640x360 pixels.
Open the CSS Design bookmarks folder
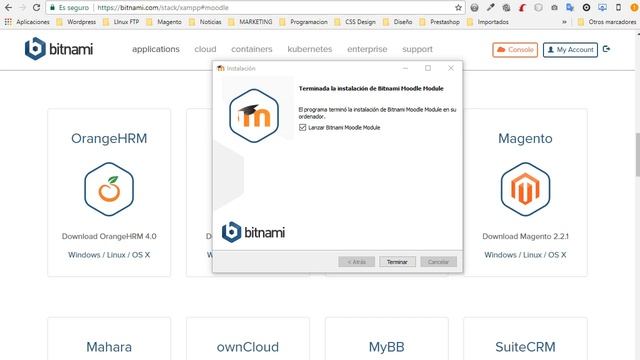(355, 22)
